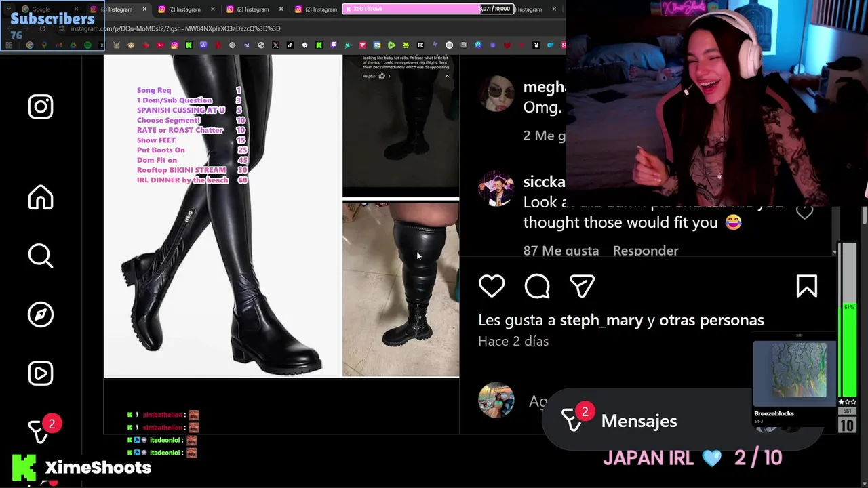Open the Search icon in Instagram sidebar
Screen dimensions: 868x488
click(x=41, y=256)
